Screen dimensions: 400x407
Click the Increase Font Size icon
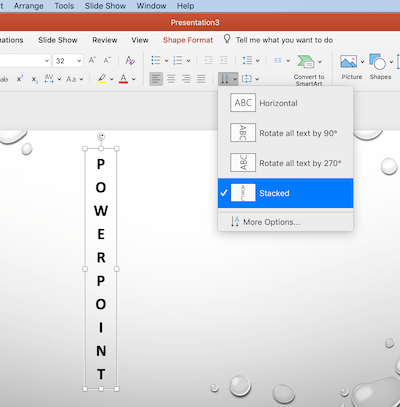tap(92, 60)
